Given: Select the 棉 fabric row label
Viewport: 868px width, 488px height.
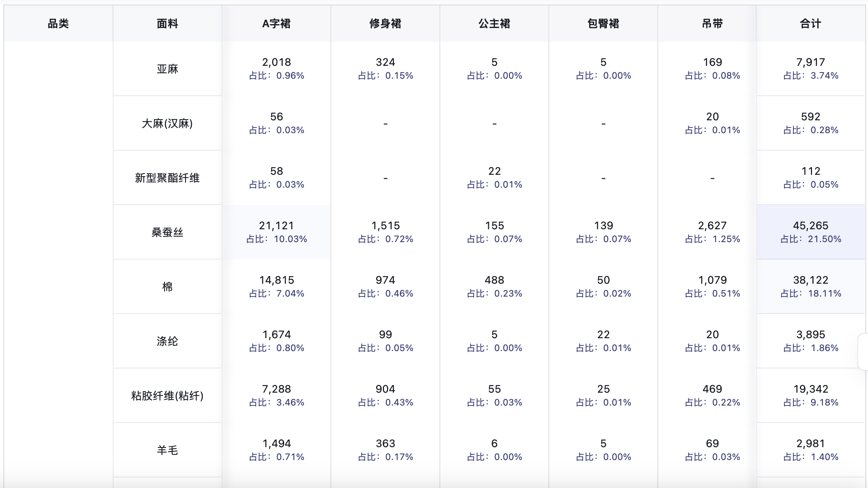Looking at the screenshot, I should click(167, 287).
